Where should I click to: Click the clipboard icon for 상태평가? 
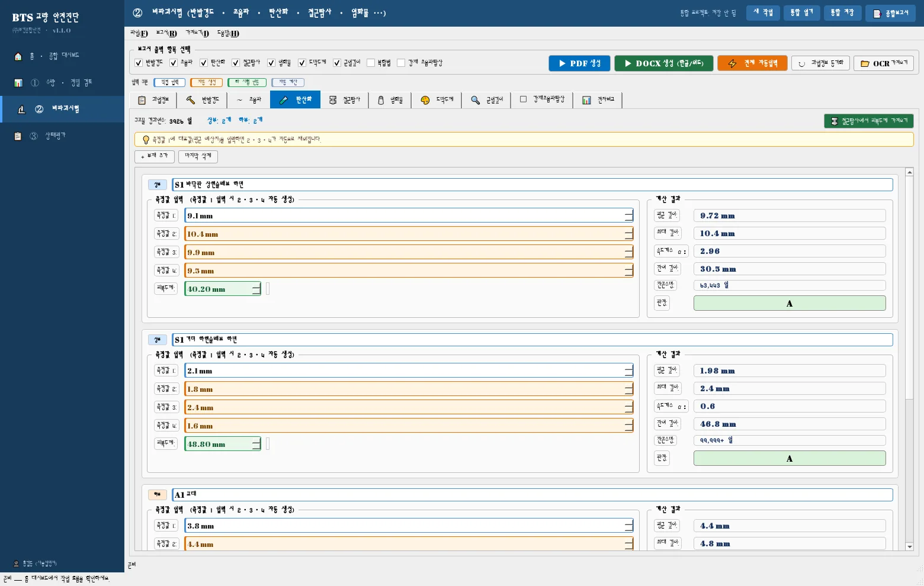point(18,136)
